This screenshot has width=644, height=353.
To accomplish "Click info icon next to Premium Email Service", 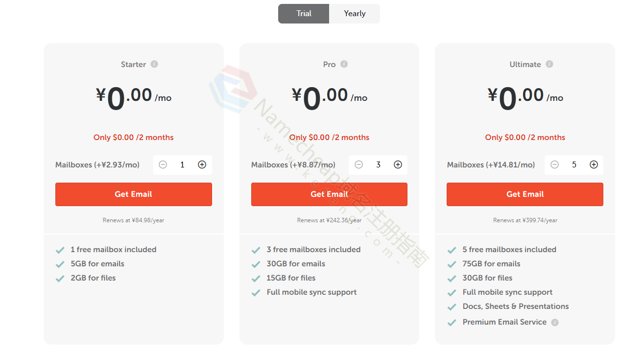I will 555,322.
